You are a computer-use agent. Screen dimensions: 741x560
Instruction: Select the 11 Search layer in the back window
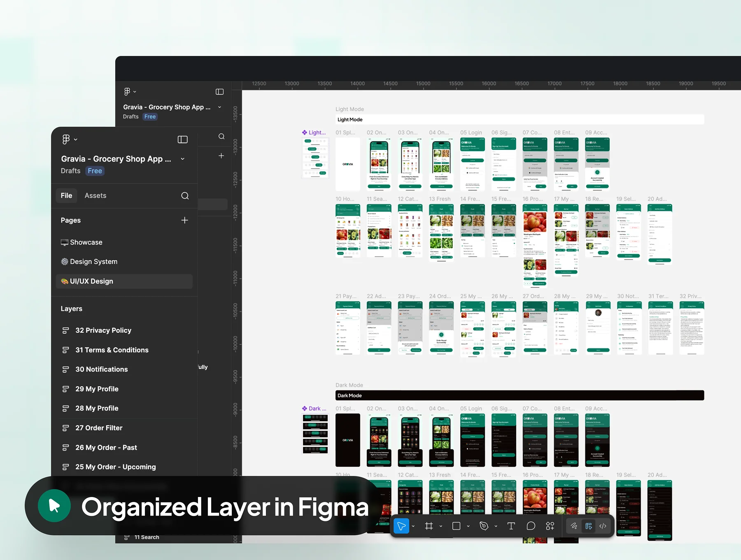click(147, 537)
